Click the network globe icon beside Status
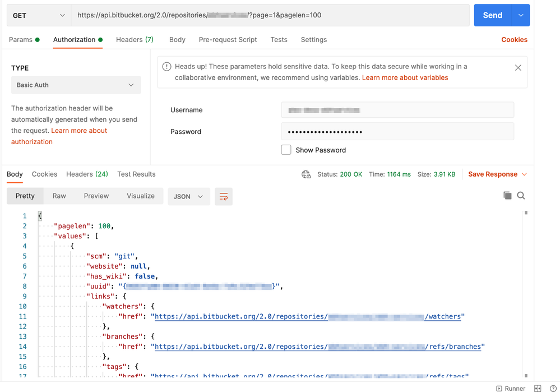Screen dimensions: 560x392 pos(306,174)
